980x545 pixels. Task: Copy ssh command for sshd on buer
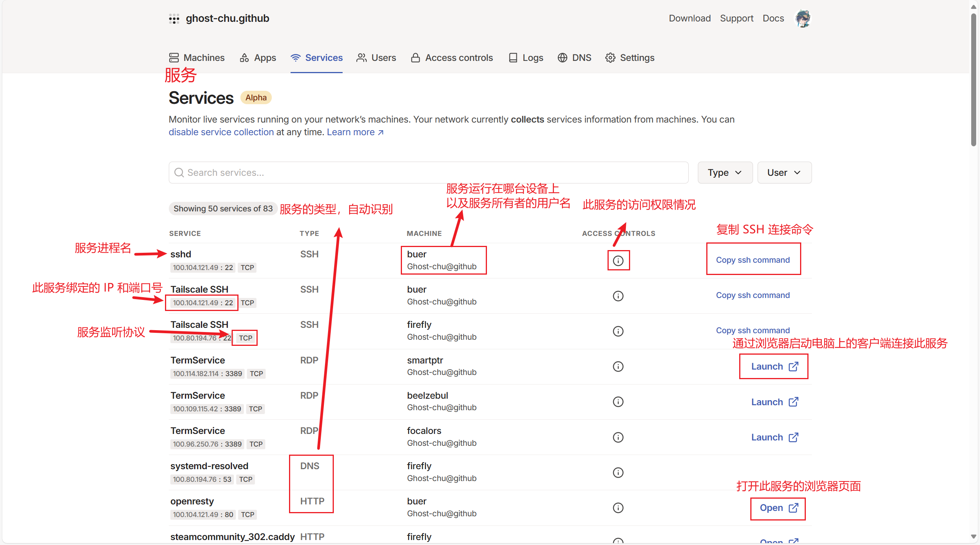tap(753, 260)
